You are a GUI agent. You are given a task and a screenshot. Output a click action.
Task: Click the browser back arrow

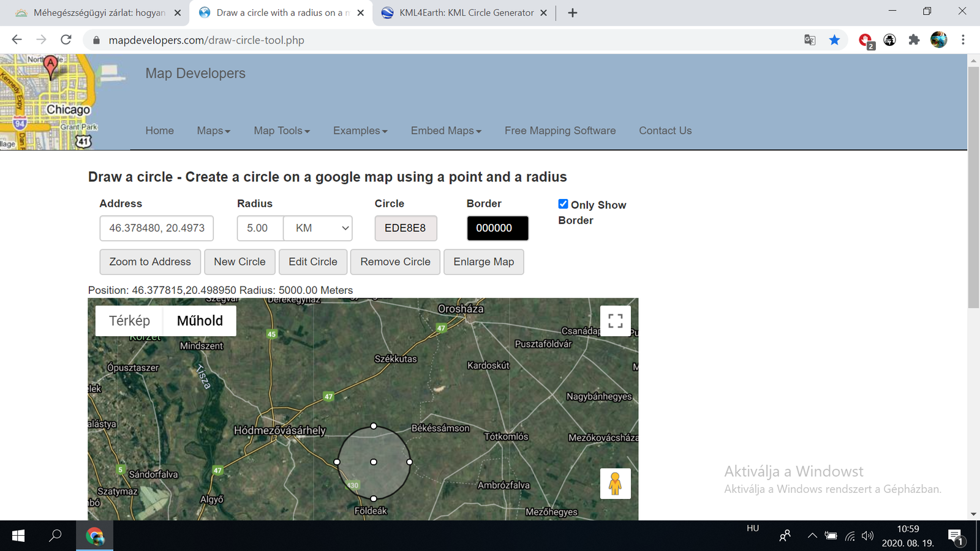pos(17,40)
